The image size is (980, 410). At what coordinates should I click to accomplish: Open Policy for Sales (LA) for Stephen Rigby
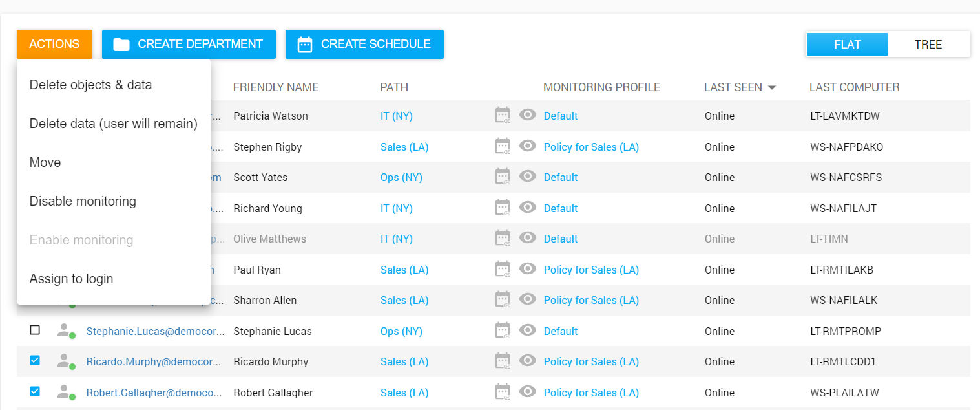pos(591,147)
